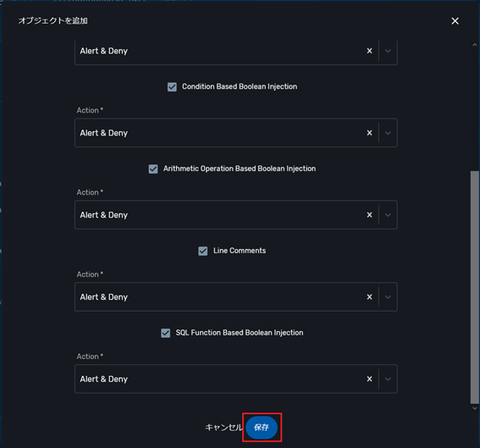Clear the topmost Alert & Deny selection
The image size is (480, 448).
pos(369,51)
